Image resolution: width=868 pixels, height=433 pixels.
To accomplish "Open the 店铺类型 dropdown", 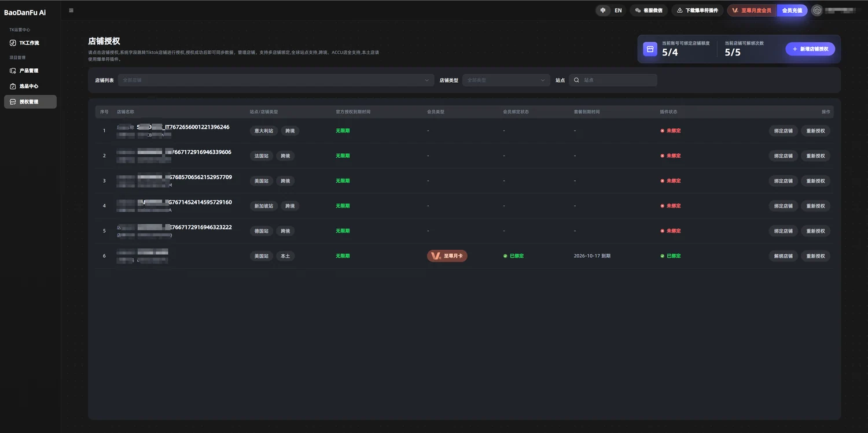I will (x=506, y=80).
